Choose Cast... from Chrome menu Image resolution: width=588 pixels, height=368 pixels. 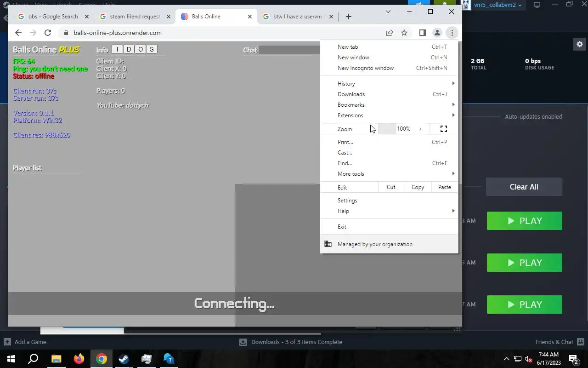coord(389,152)
